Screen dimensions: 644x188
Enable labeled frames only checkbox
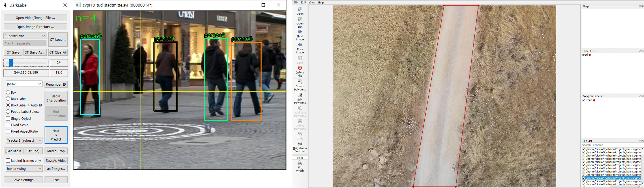click(x=8, y=161)
